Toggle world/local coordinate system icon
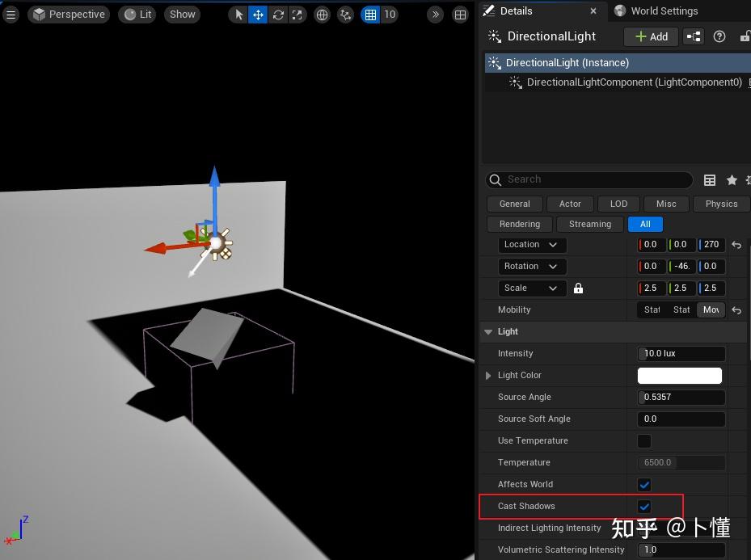The image size is (751, 560). point(322,15)
